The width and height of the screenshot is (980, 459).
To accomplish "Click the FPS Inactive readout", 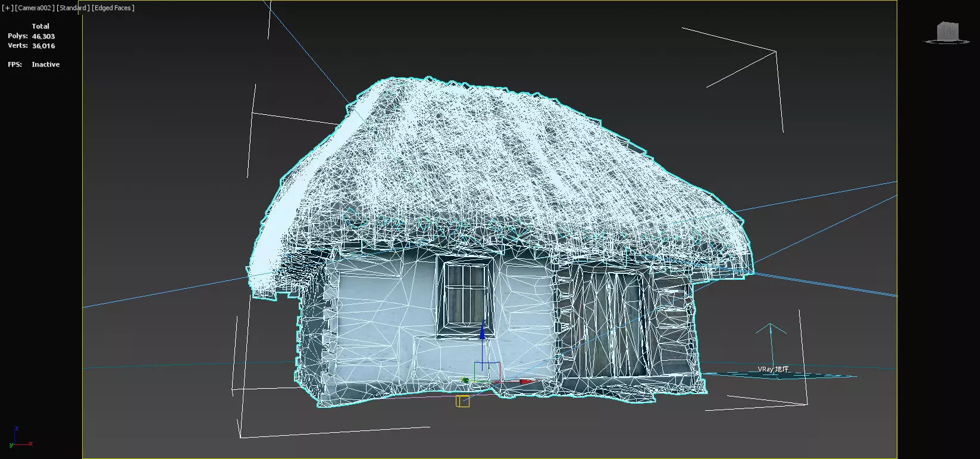I will (34, 64).
